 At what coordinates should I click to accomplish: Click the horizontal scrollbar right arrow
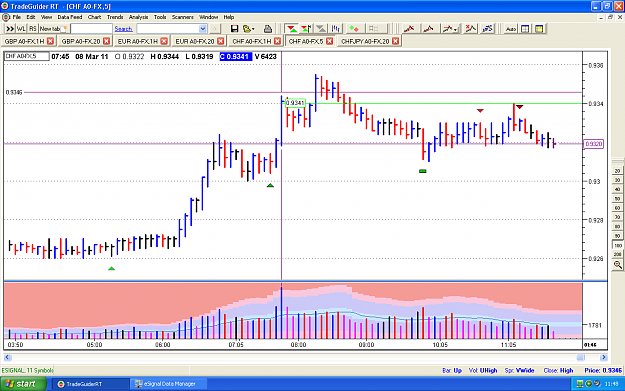(603, 357)
